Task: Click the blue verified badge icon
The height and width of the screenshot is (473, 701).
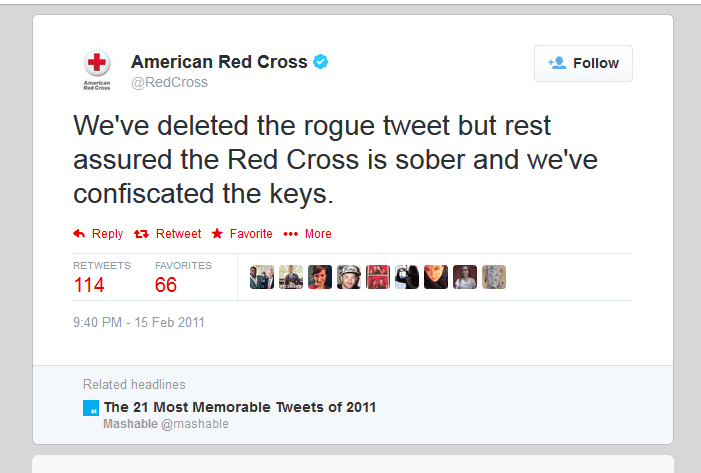Action: (321, 61)
